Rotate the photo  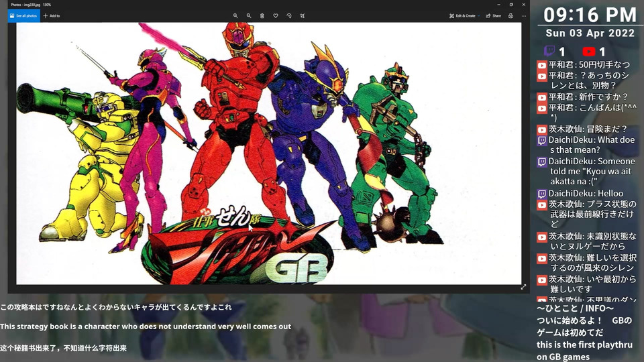click(x=289, y=15)
